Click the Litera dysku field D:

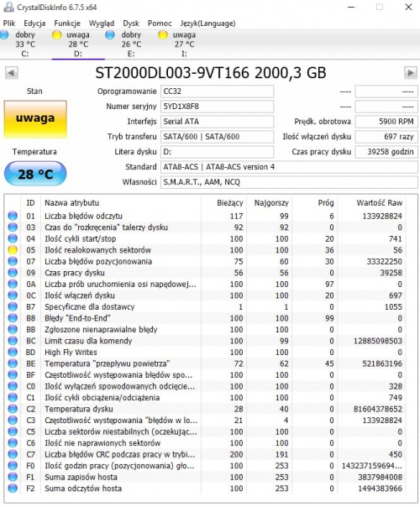pyautogui.click(x=217, y=152)
